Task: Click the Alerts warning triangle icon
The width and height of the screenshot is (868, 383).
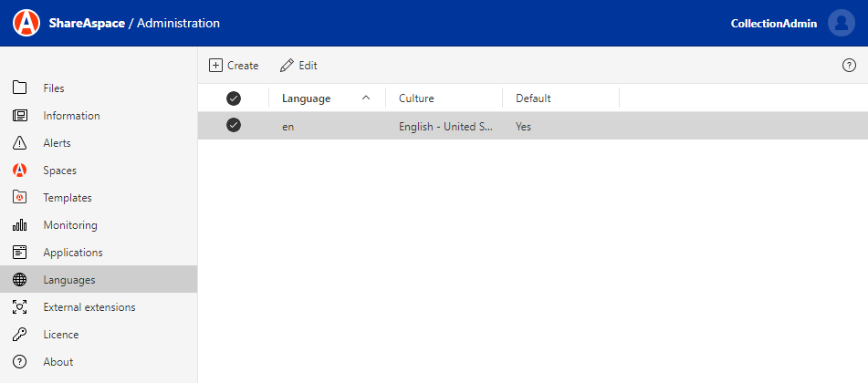Action: click(x=19, y=143)
